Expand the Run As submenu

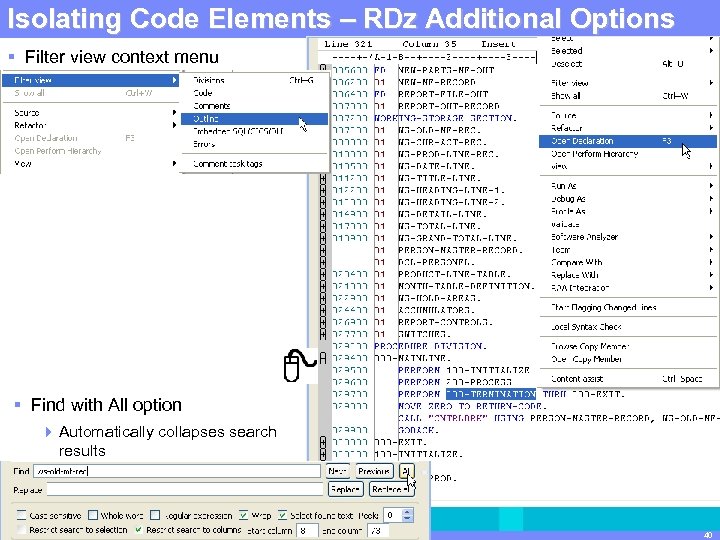(628, 186)
